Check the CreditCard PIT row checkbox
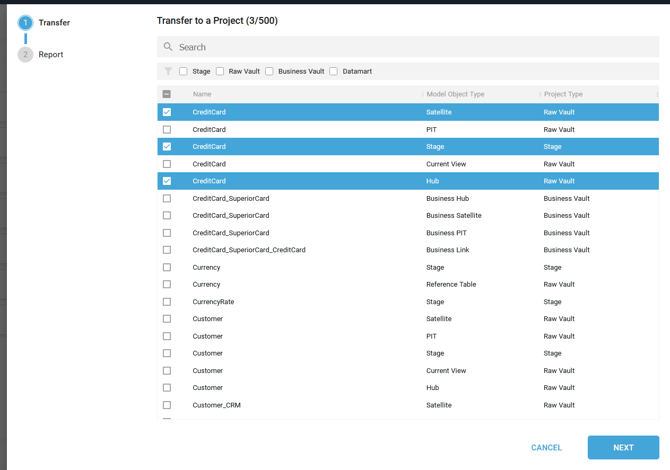 (x=167, y=130)
